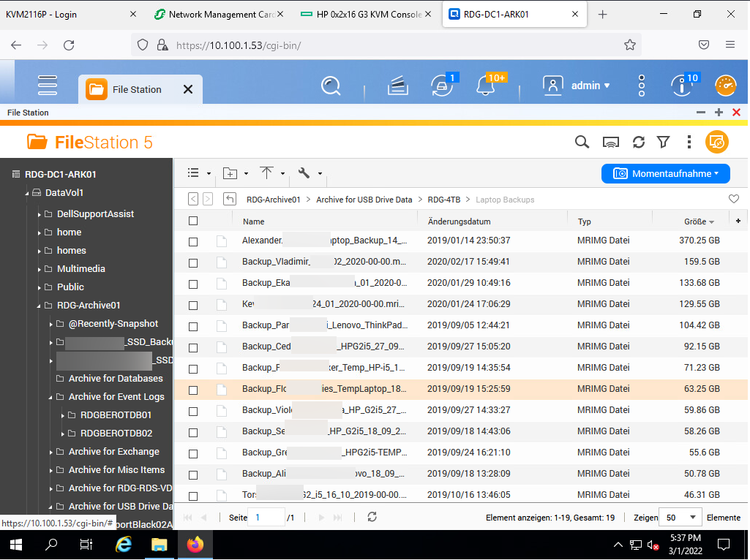750x560 pixels.
Task: Check the box for the 370.25 GB backup
Action: (x=193, y=241)
